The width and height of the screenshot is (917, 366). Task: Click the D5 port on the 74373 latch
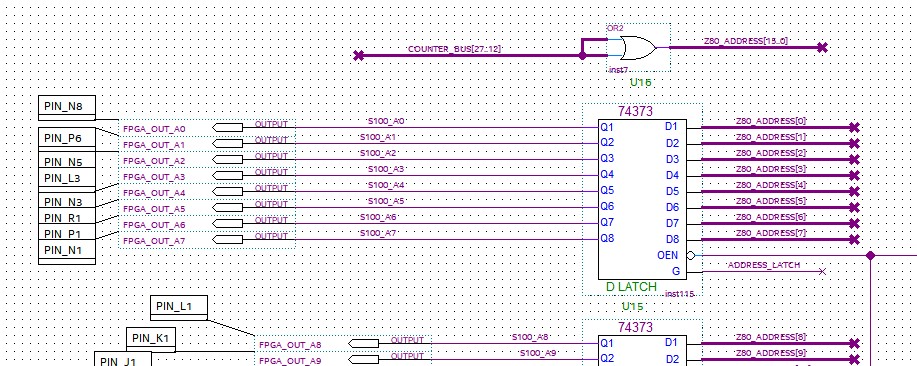[672, 191]
